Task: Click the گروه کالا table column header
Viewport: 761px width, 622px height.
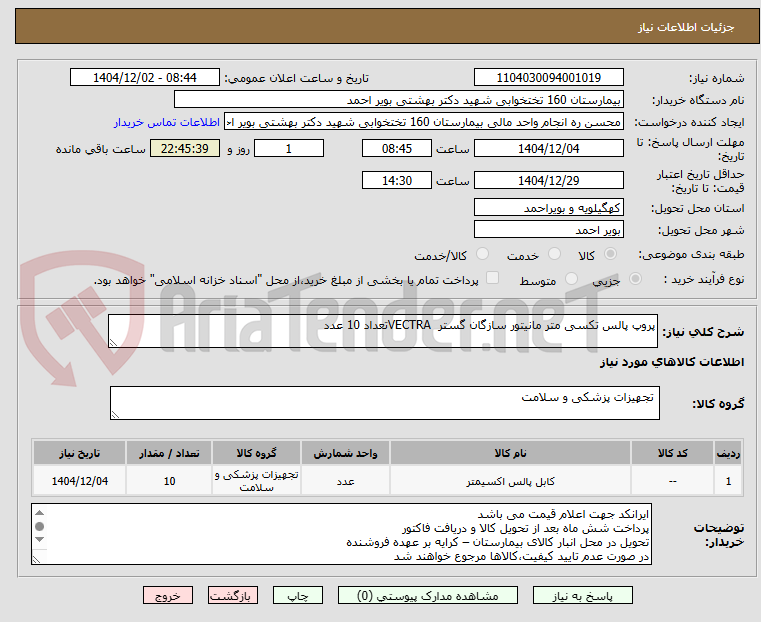Action: tap(256, 453)
